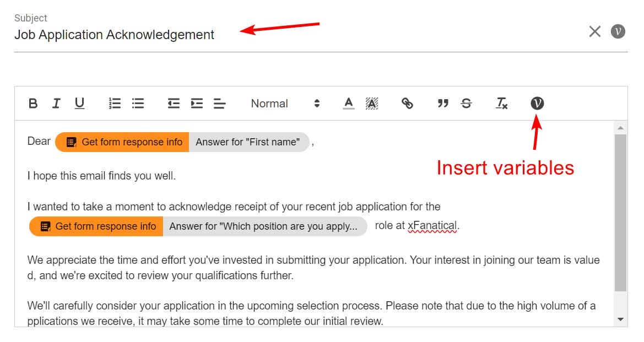Viewport: 644px width, 342px height.
Task: Toggle italic text formatting
Action: point(56,104)
